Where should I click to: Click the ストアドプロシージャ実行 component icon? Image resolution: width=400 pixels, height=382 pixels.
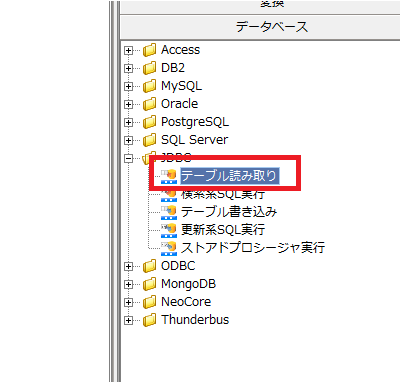(169, 248)
